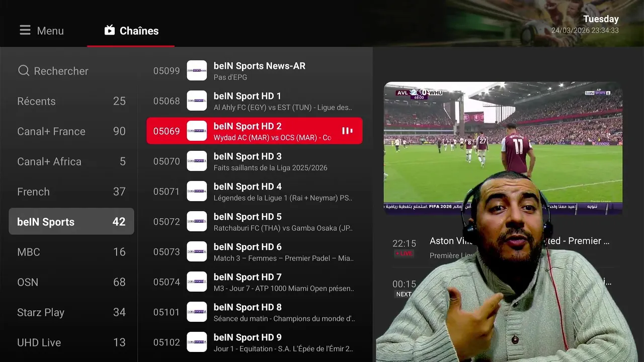Click channel number 05070
The height and width of the screenshot is (362, 644).
167,161
